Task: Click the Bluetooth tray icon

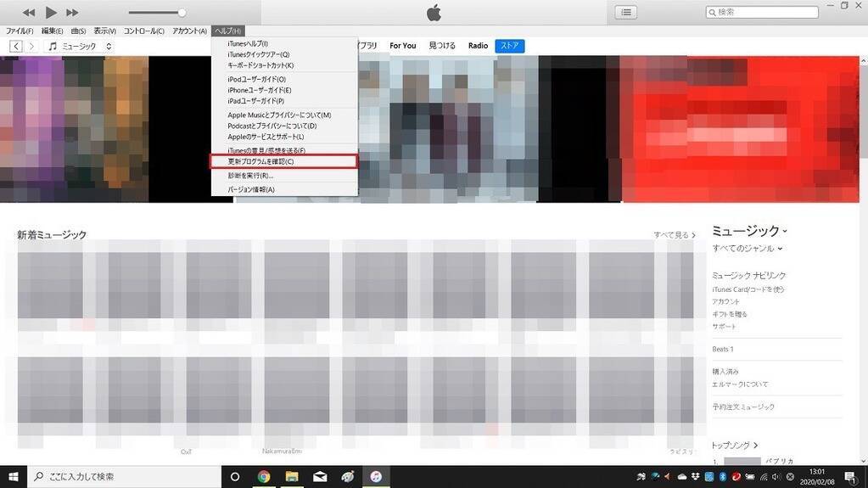Action: coord(722,476)
